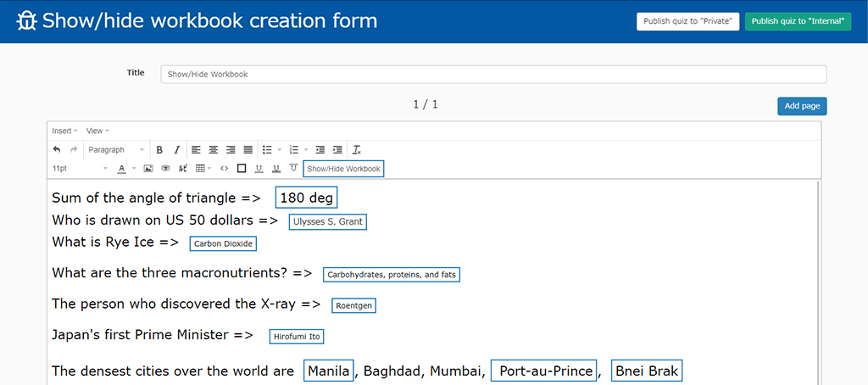
Task: Justify the paragraph text
Action: click(248, 150)
